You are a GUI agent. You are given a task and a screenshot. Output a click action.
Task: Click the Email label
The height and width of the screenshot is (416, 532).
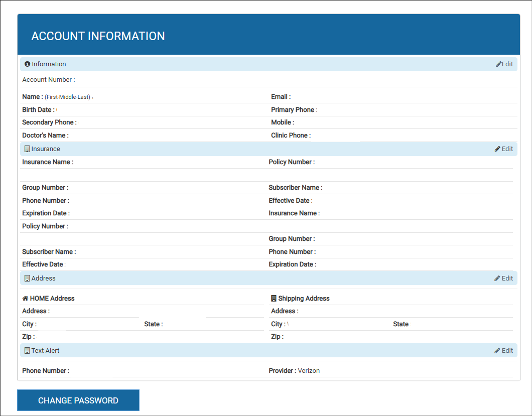pyautogui.click(x=281, y=97)
